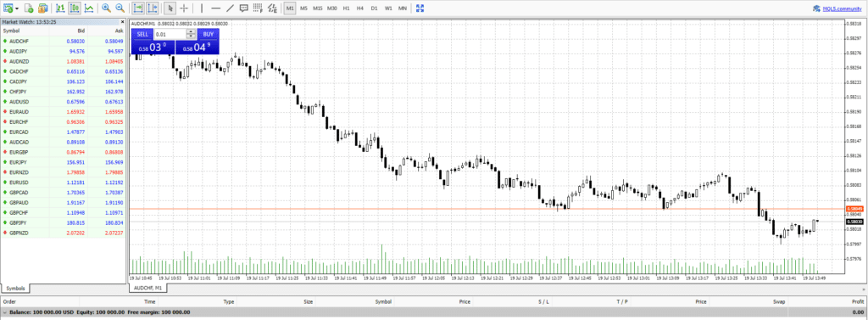
Task: Draw a horizontal line tool
Action: (216, 8)
